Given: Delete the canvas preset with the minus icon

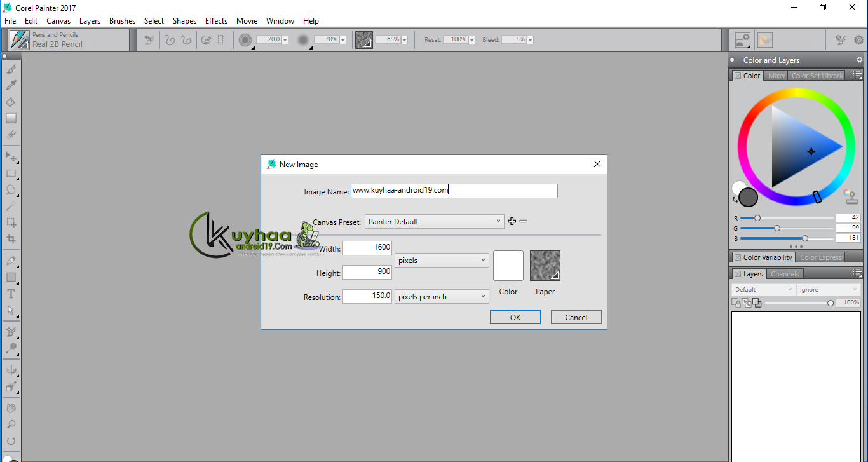Looking at the screenshot, I should 524,221.
